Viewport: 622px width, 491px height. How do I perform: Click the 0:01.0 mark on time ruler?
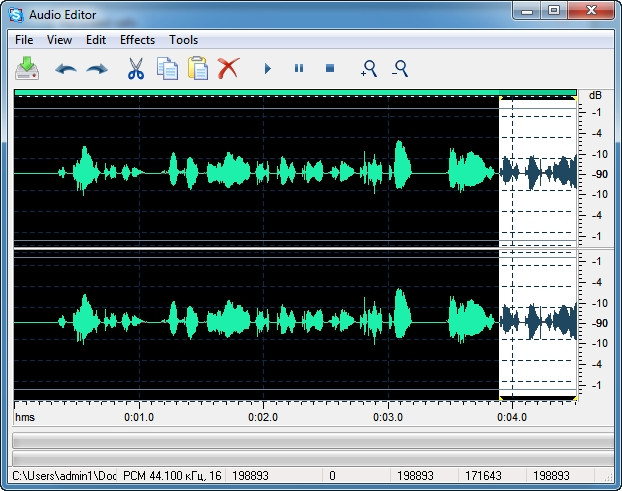139,417
